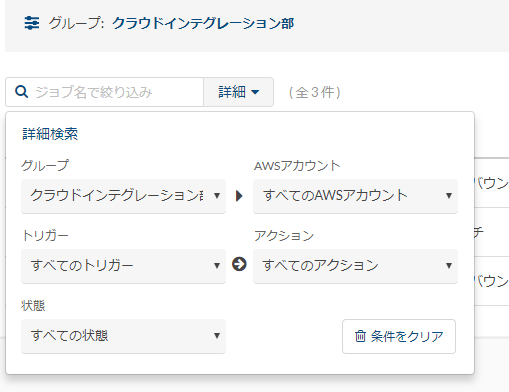The width and height of the screenshot is (509, 392).
Task: Click the クラウドインテグレーション部 group name text
Action: (203, 23)
